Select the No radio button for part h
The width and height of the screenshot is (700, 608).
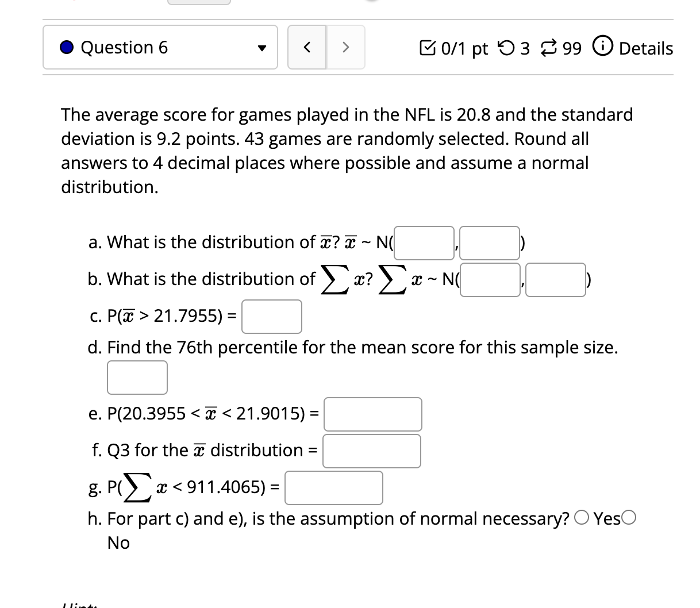pos(630,518)
